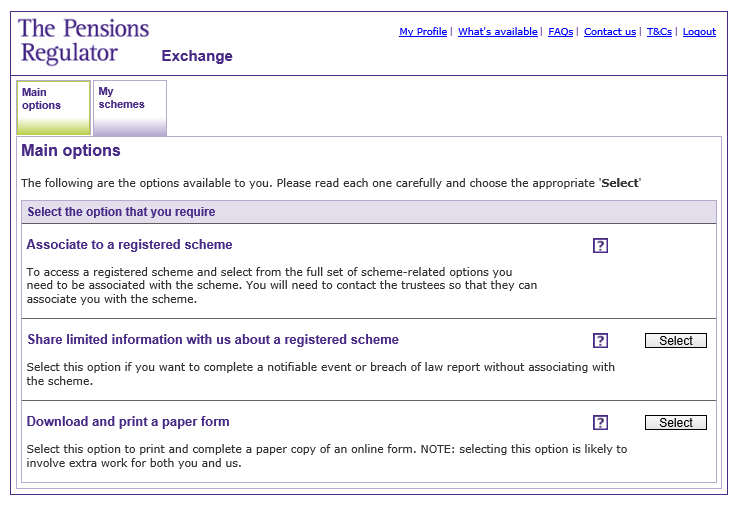Open the Main options tab

53,107
